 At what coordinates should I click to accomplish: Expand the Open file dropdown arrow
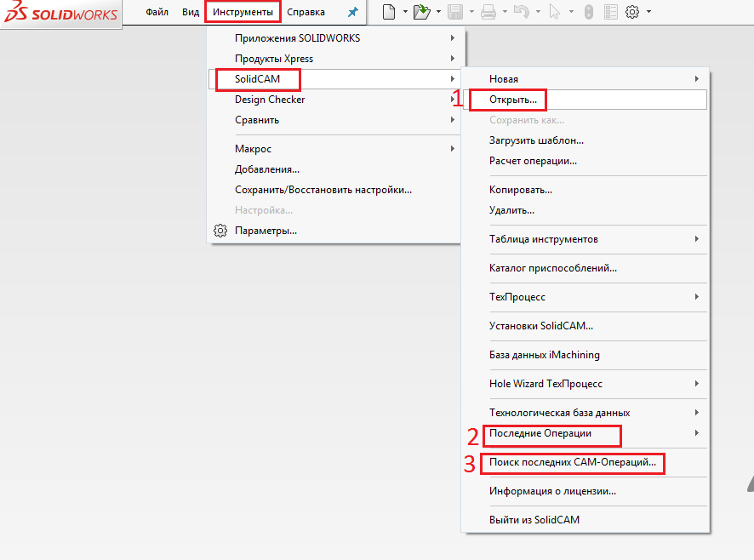438,12
